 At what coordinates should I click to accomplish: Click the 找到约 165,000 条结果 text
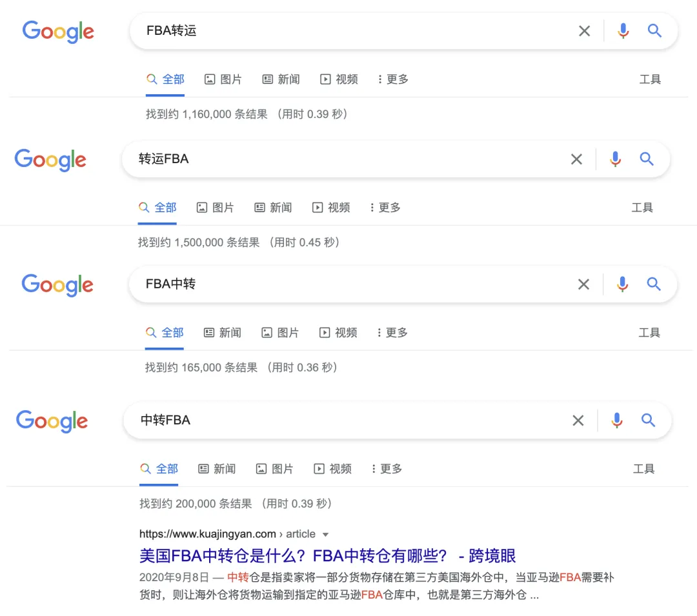coord(201,368)
